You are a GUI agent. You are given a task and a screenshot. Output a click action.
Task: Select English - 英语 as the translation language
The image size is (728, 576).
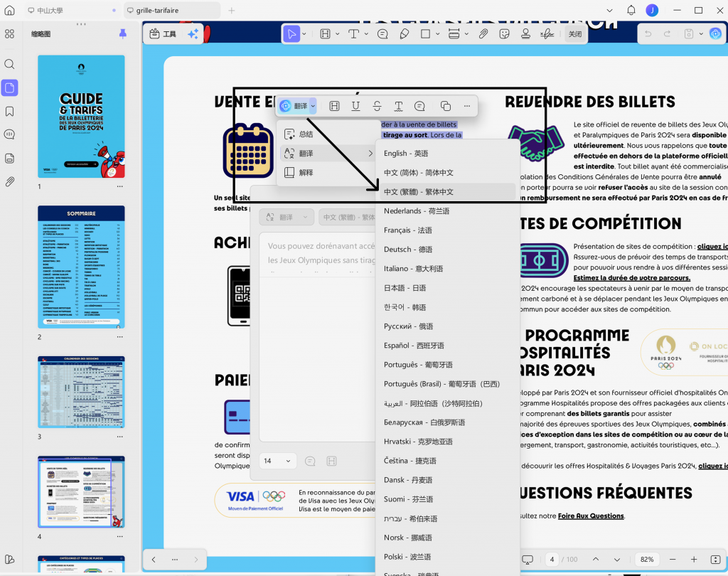tap(447, 154)
